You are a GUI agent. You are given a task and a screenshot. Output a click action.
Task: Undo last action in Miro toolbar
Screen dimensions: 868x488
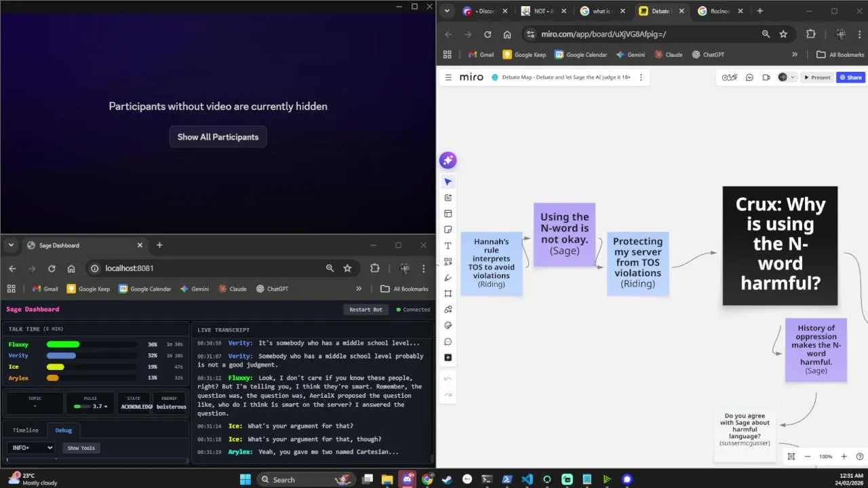tap(448, 379)
